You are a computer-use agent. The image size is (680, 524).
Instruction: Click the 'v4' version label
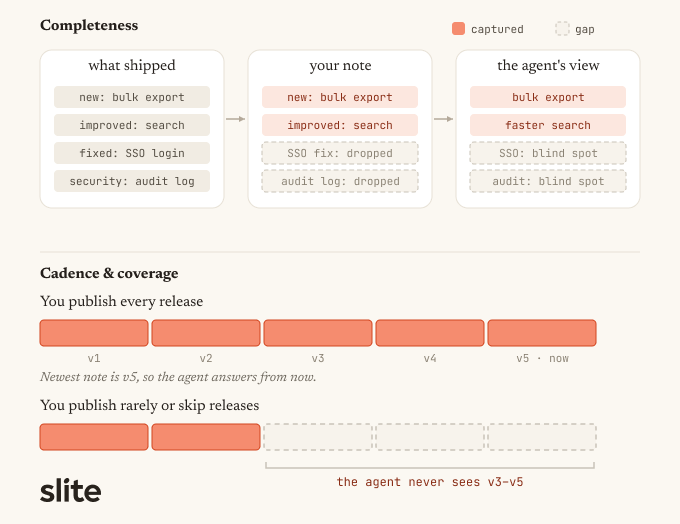point(430,358)
